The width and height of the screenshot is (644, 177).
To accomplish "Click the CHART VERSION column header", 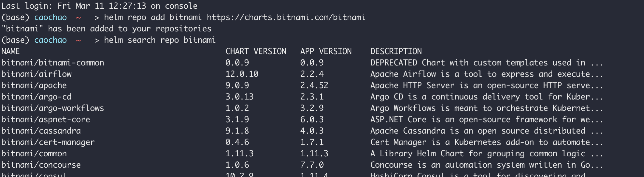I will tap(256, 51).
